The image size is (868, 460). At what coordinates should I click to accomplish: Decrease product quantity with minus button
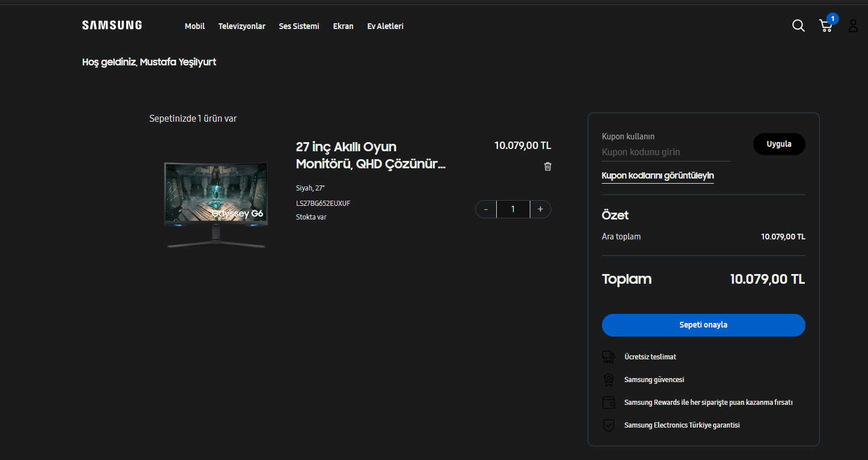[486, 209]
